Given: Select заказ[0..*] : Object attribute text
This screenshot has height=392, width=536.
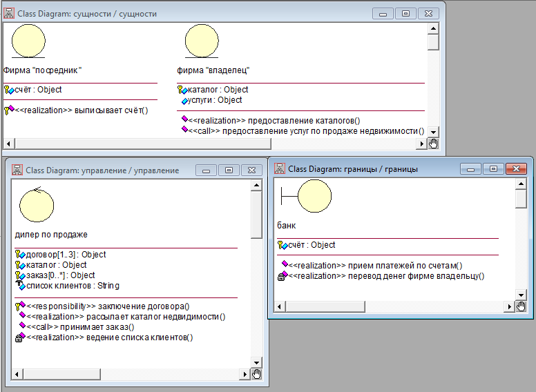Looking at the screenshot, I should [61, 275].
